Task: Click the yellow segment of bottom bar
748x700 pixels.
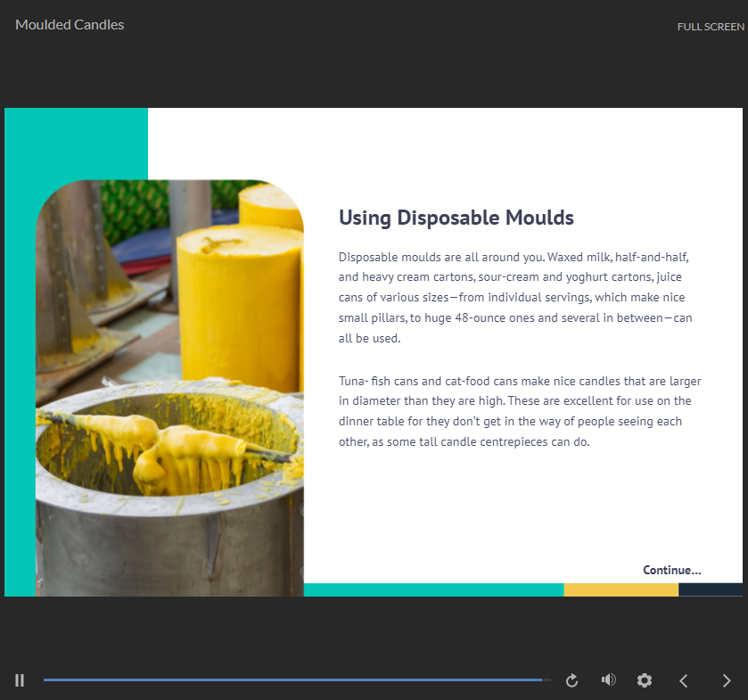Action: (x=621, y=589)
